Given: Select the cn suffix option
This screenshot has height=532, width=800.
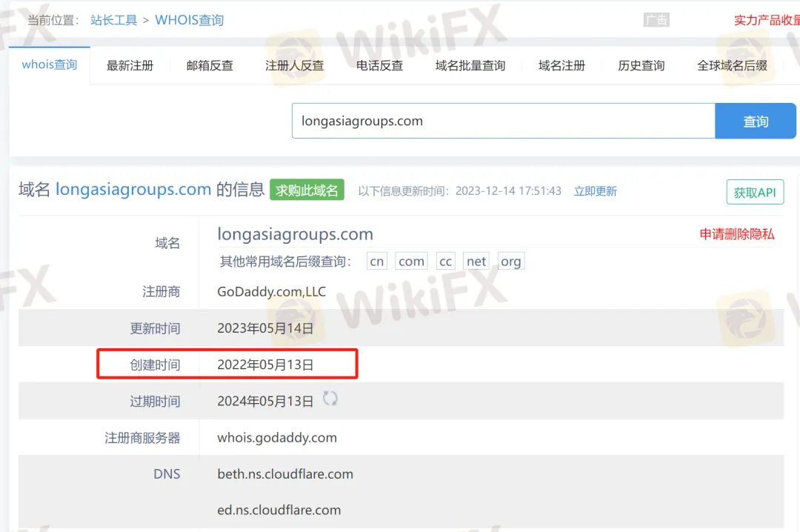Looking at the screenshot, I should (377, 262).
